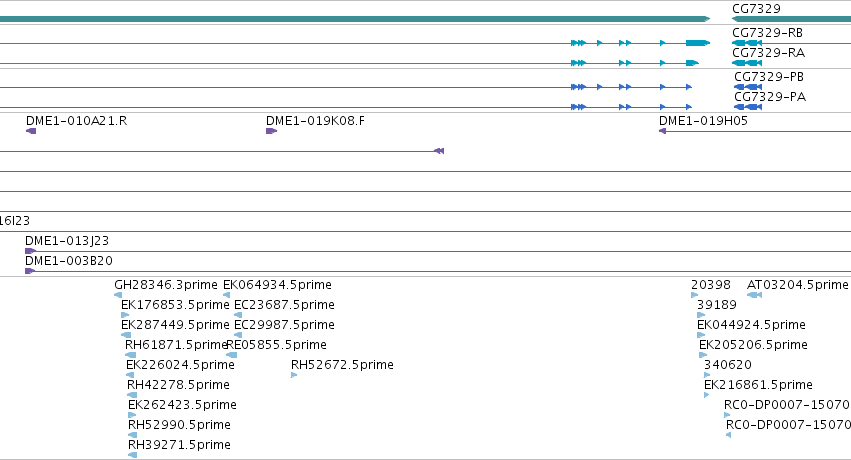Click the thick CG7329-RB exon block

(x=697, y=43)
